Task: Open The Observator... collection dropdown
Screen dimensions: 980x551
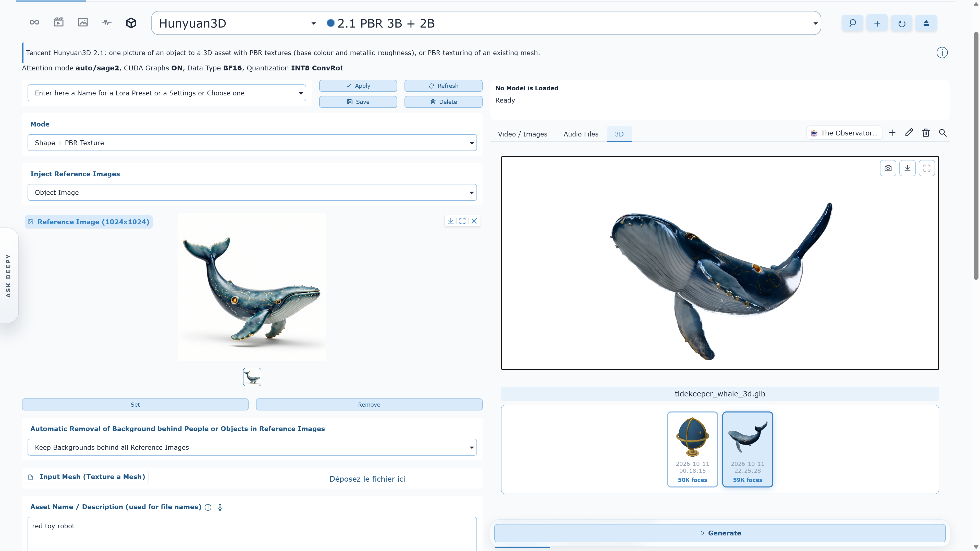Action: [844, 133]
